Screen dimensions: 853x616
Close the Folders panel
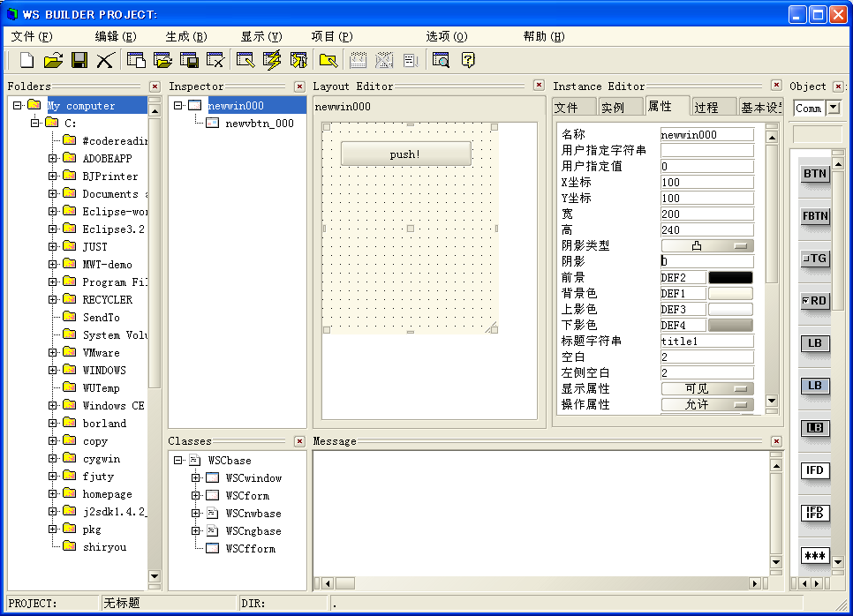click(x=155, y=86)
